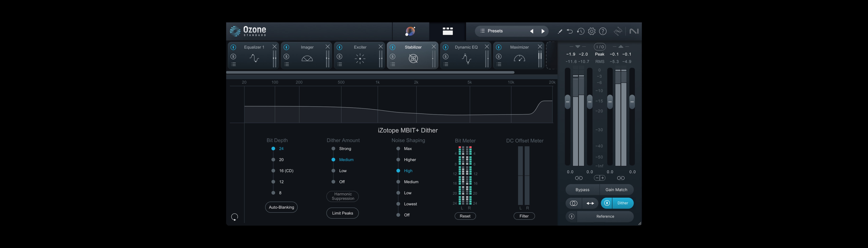Solo the Exciter module
This screenshot has height=248, width=868.
click(x=340, y=56)
